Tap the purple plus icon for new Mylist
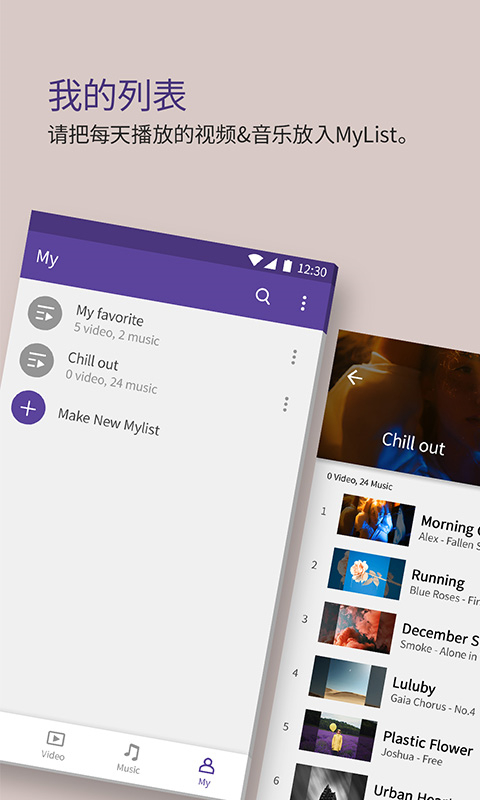480x800 pixels. point(28,408)
